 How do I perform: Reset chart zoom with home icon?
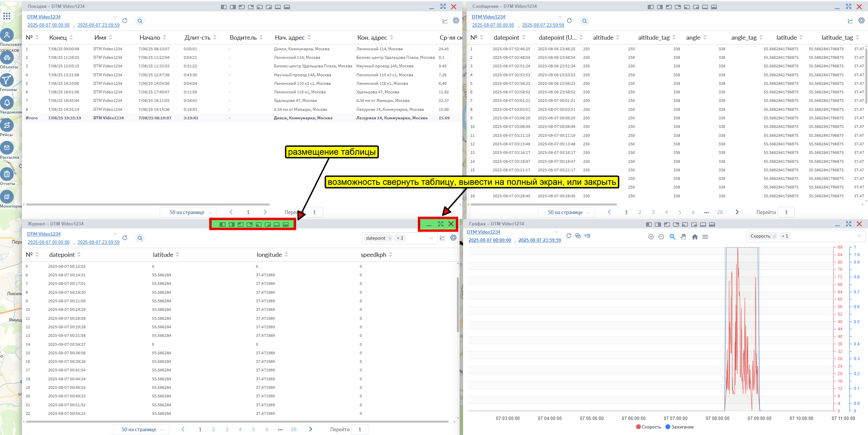click(x=695, y=237)
